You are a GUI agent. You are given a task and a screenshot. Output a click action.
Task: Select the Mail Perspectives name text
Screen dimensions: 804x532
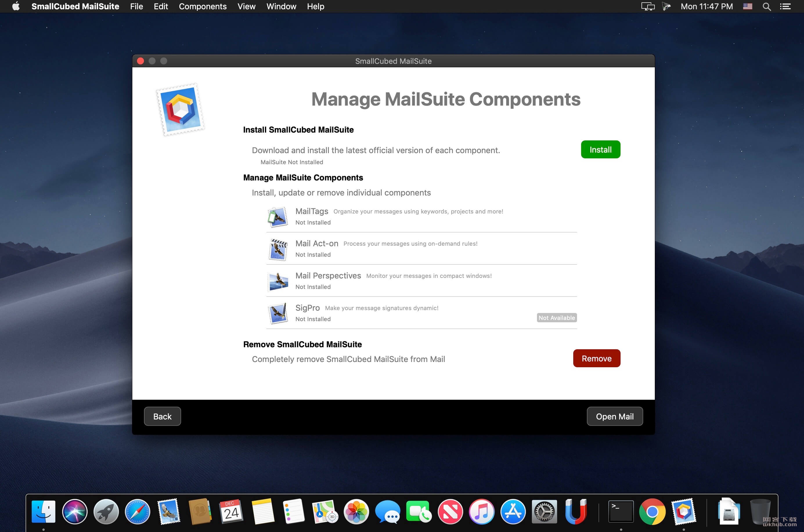coord(328,276)
